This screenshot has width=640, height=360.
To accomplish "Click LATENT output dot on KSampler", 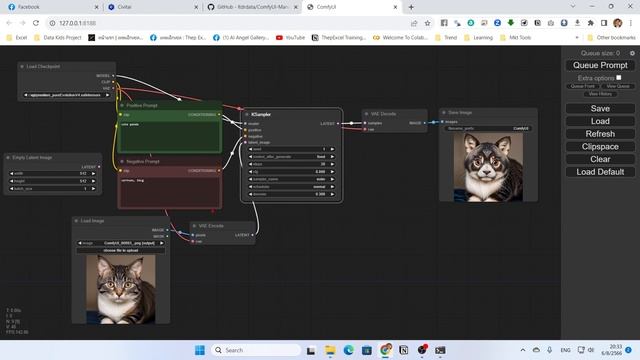I will (x=338, y=123).
